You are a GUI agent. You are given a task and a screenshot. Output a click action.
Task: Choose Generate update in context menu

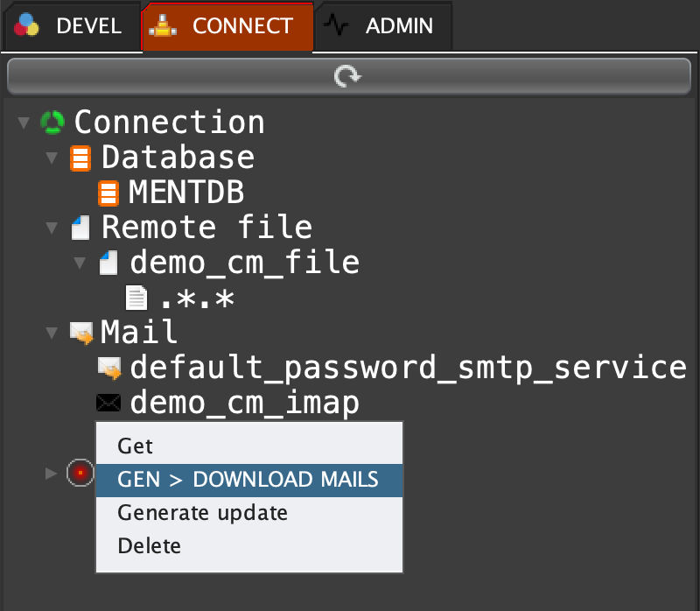[x=202, y=513]
